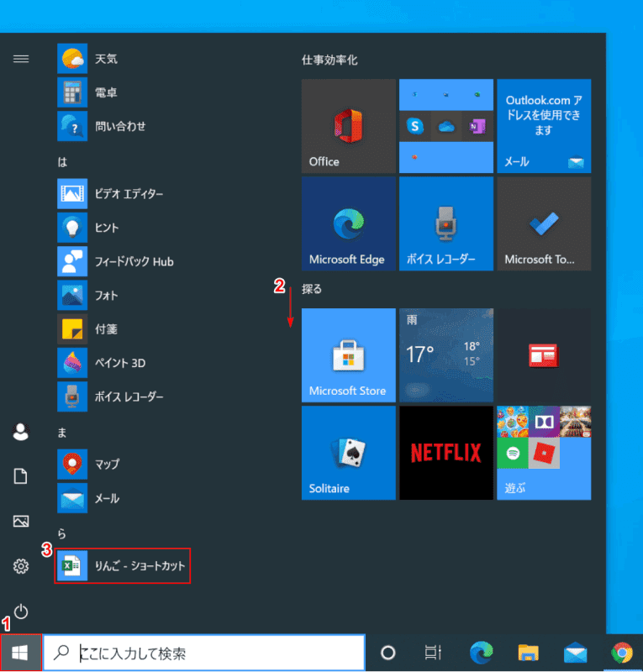
Task: Open Cortana circle on taskbar
Action: pos(387,653)
